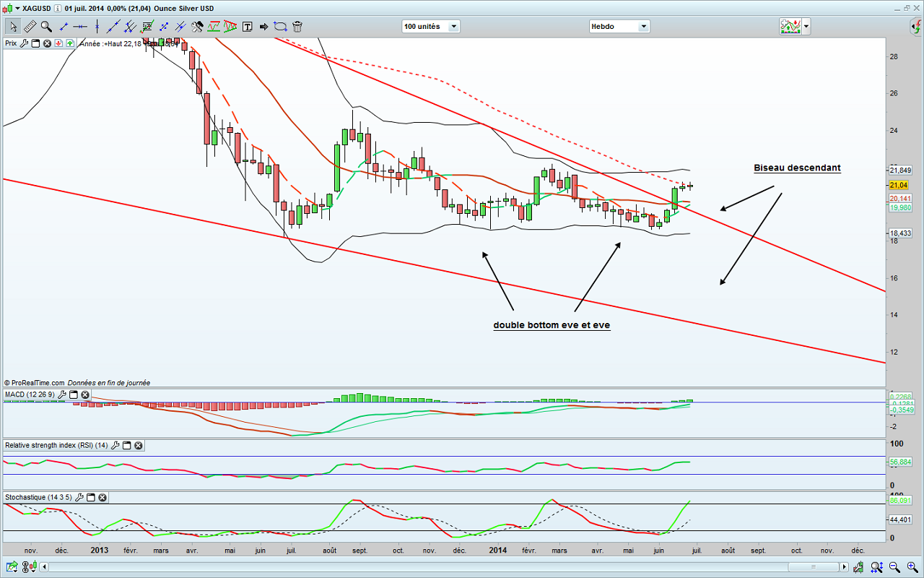Select the text annotation tool

[248, 27]
